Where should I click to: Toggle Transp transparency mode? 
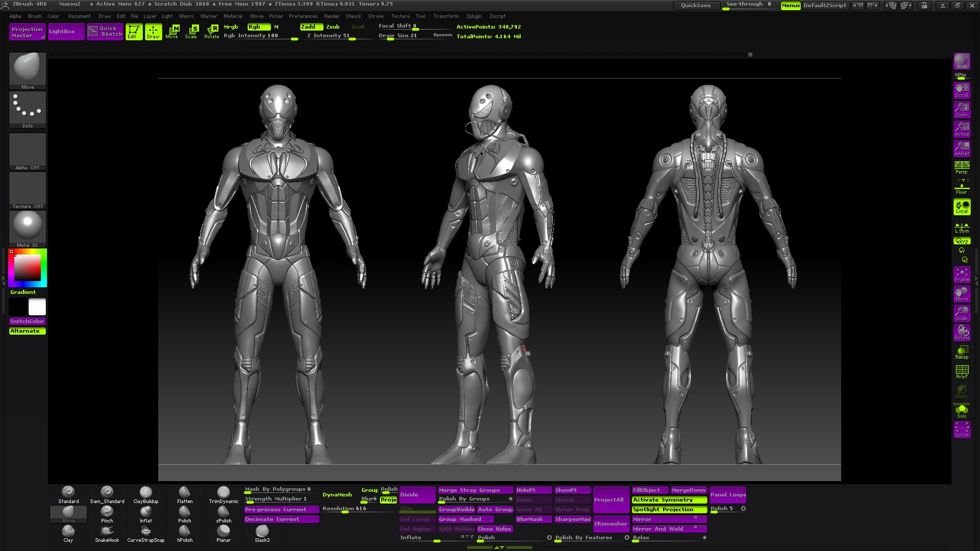962,352
